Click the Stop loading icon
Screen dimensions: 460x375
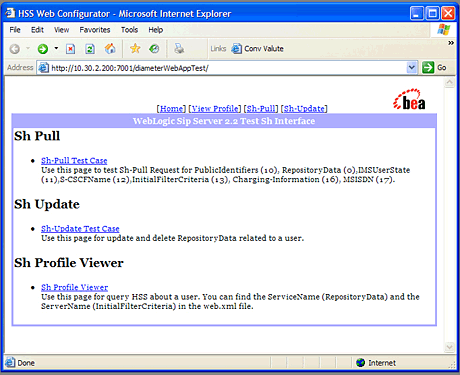tap(70, 49)
